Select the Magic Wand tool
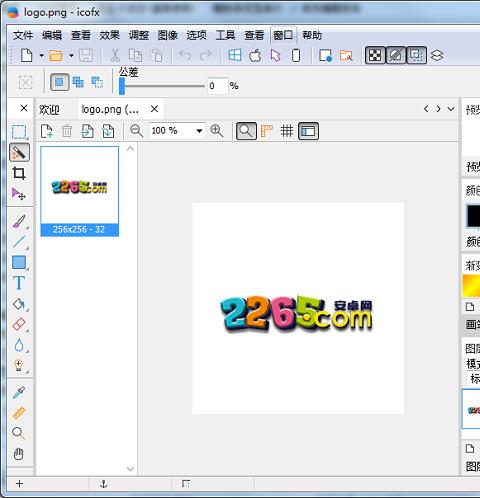The height and width of the screenshot is (498, 480). coord(19,153)
